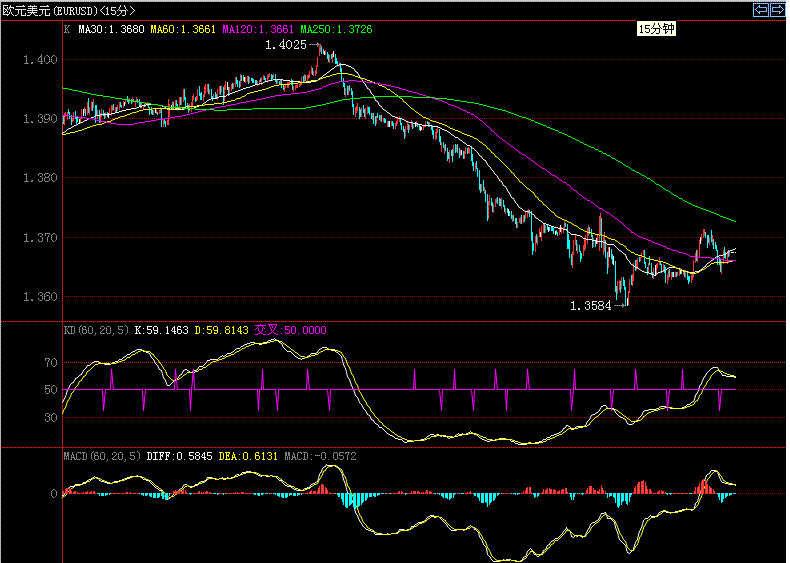Click the D:59.8143 value
790x563 pixels.
222,330
